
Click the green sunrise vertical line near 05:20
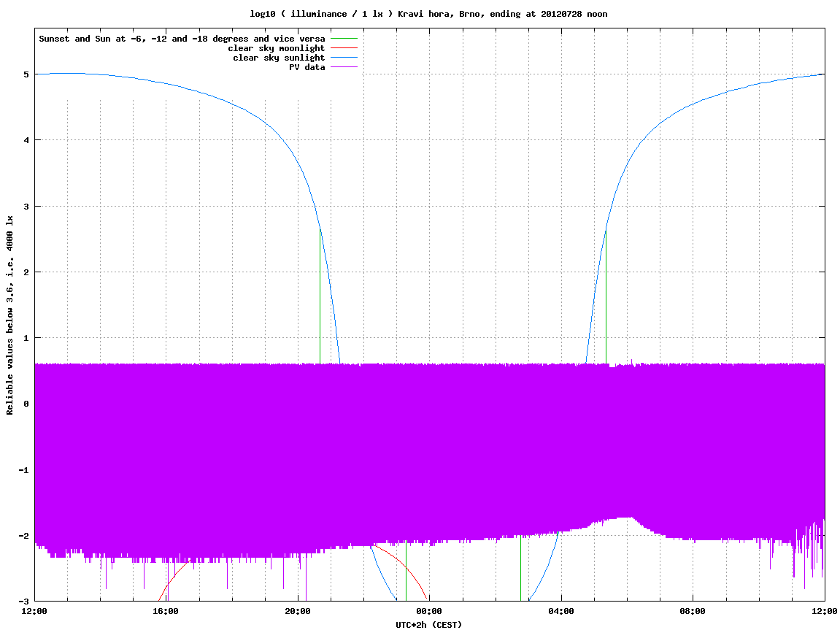[x=606, y=296]
